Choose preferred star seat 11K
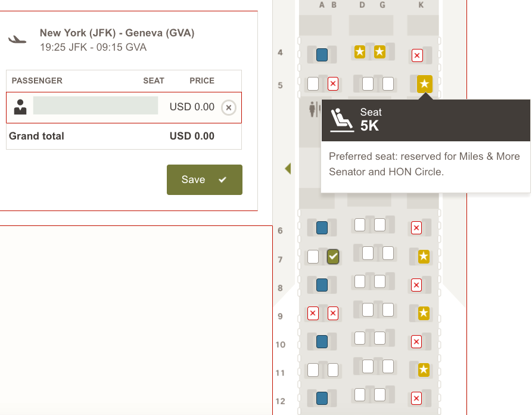532x415 pixels. coord(424,370)
